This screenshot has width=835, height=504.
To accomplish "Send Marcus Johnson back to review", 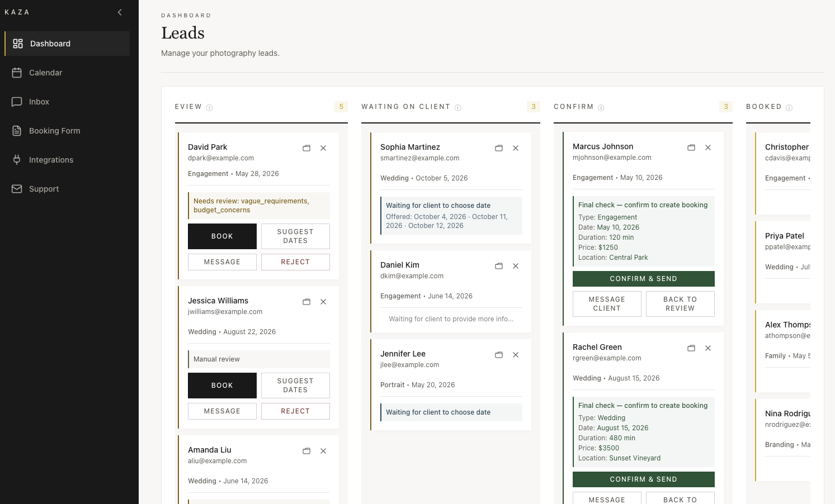I will point(680,304).
